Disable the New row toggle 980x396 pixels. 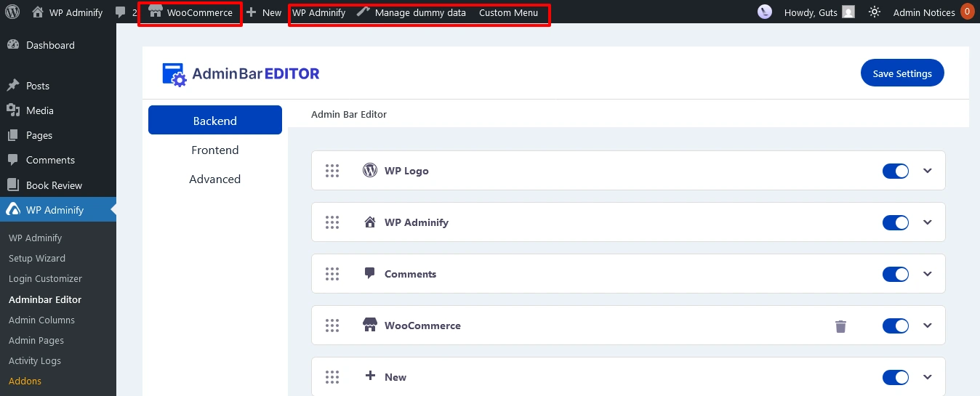[x=896, y=377]
